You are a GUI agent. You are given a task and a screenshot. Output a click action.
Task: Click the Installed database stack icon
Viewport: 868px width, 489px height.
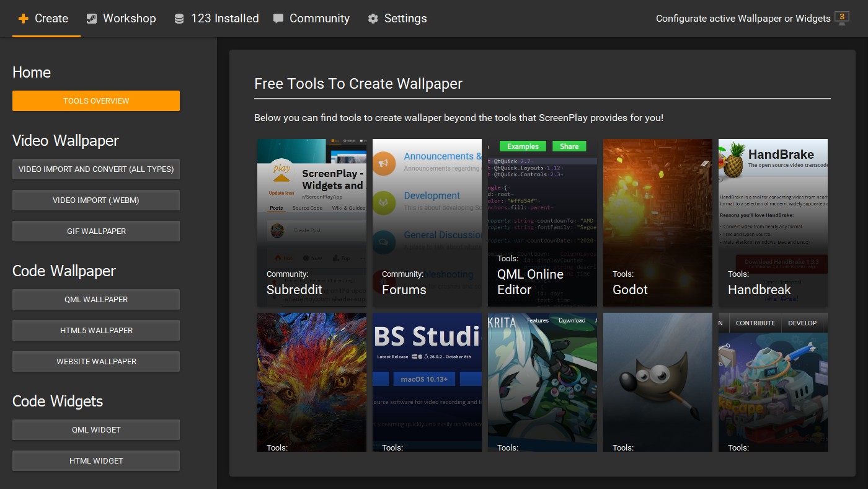point(179,19)
